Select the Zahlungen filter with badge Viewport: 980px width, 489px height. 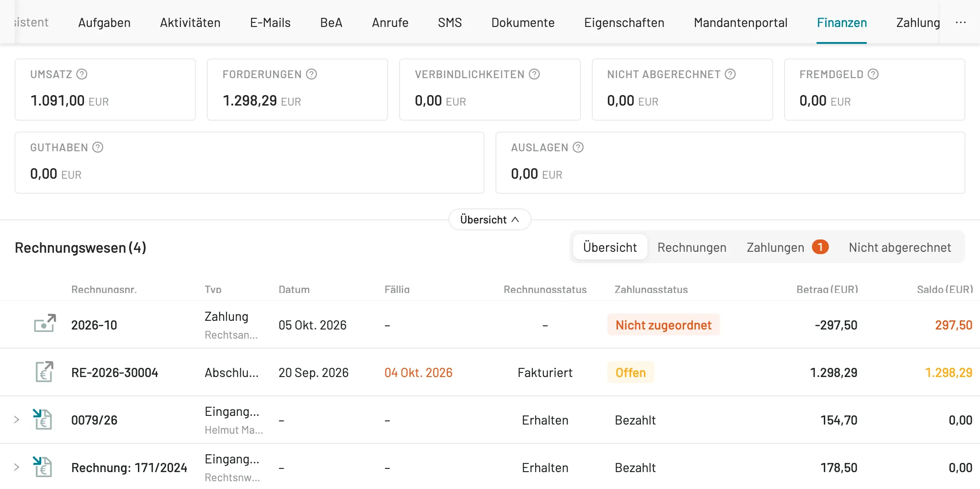coord(787,247)
